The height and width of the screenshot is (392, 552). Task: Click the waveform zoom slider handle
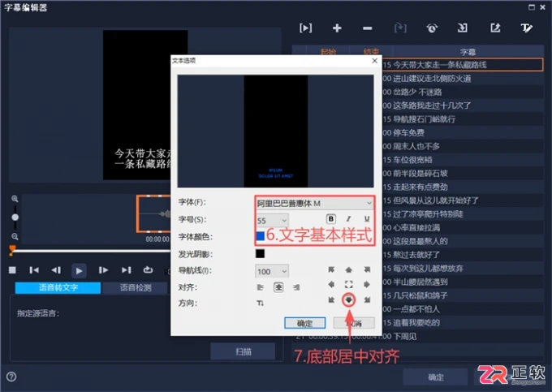(x=15, y=218)
